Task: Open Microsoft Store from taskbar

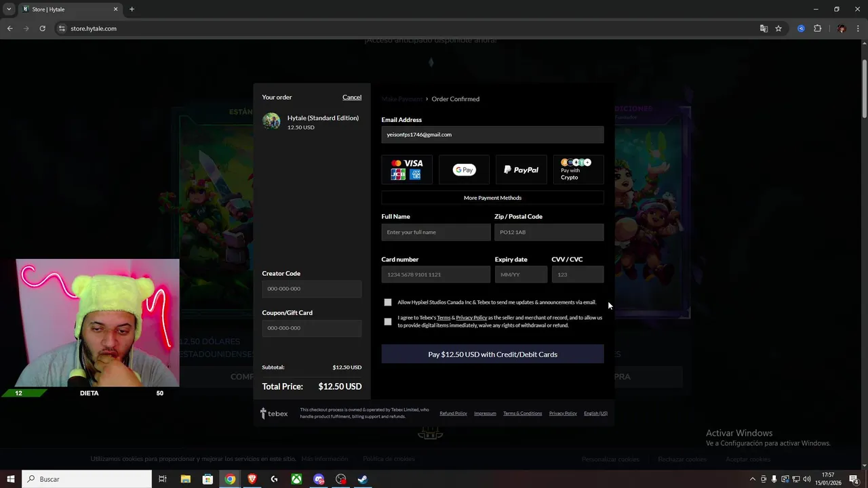Action: pos(208,479)
